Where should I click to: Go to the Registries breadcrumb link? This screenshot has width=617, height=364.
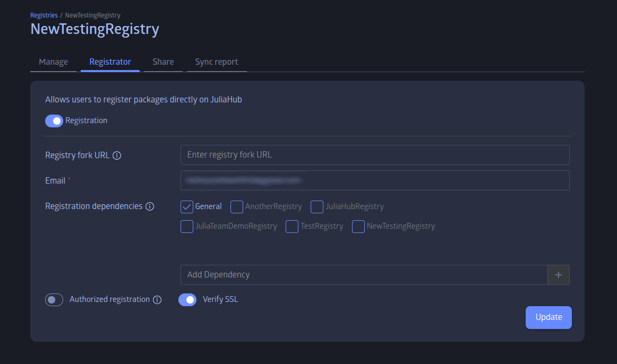click(x=44, y=15)
